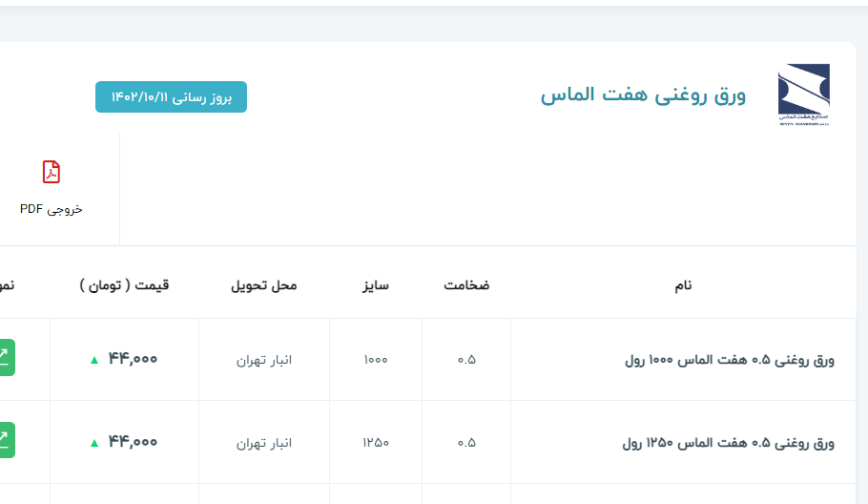This screenshot has height=504, width=868.
Task: Sort by the 'نام' column header
Action: [683, 285]
